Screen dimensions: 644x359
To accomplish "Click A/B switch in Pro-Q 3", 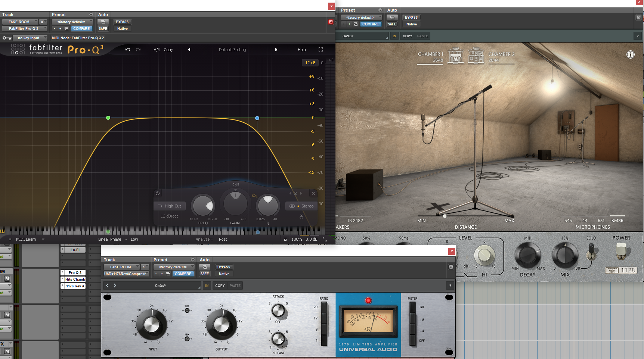I will pos(157,50).
